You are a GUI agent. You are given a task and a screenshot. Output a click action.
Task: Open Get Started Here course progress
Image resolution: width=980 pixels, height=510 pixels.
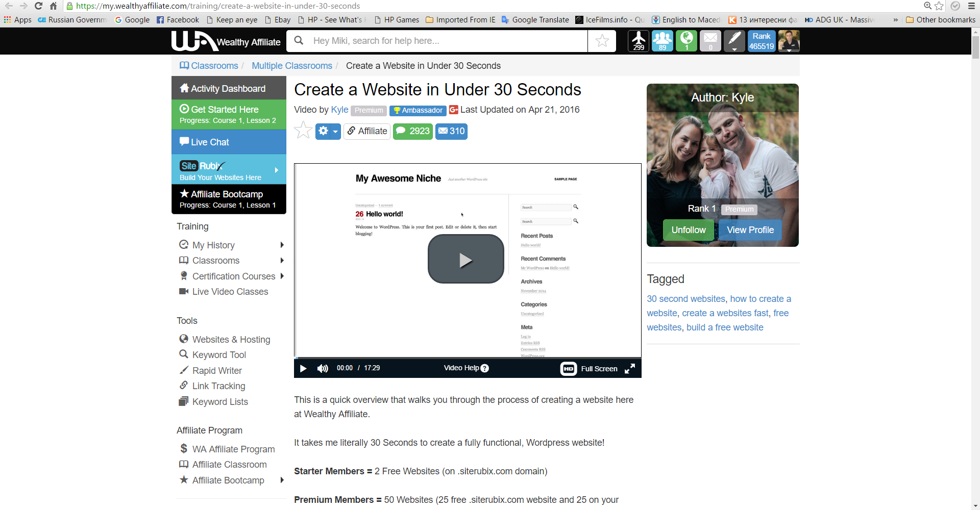tap(229, 114)
